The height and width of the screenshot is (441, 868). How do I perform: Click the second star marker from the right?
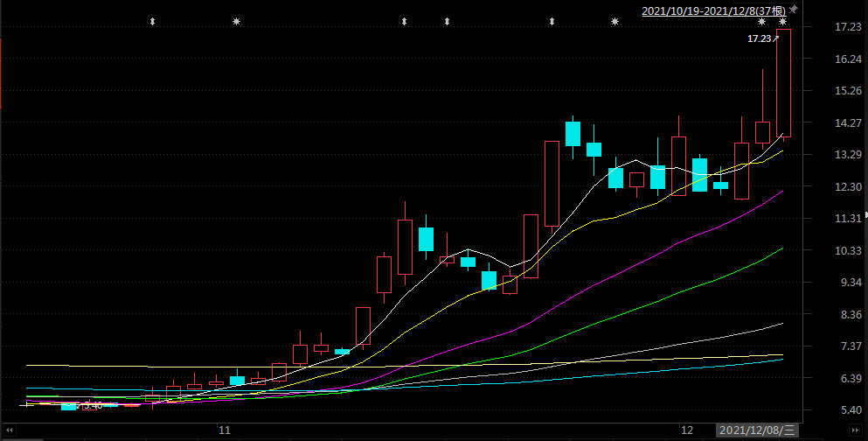point(761,21)
